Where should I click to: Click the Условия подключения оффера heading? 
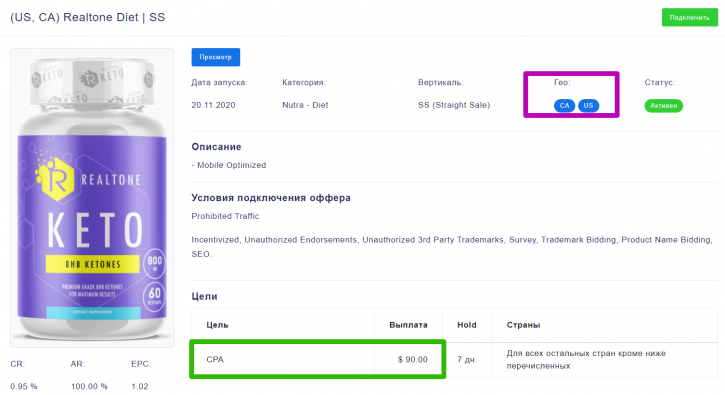(271, 198)
